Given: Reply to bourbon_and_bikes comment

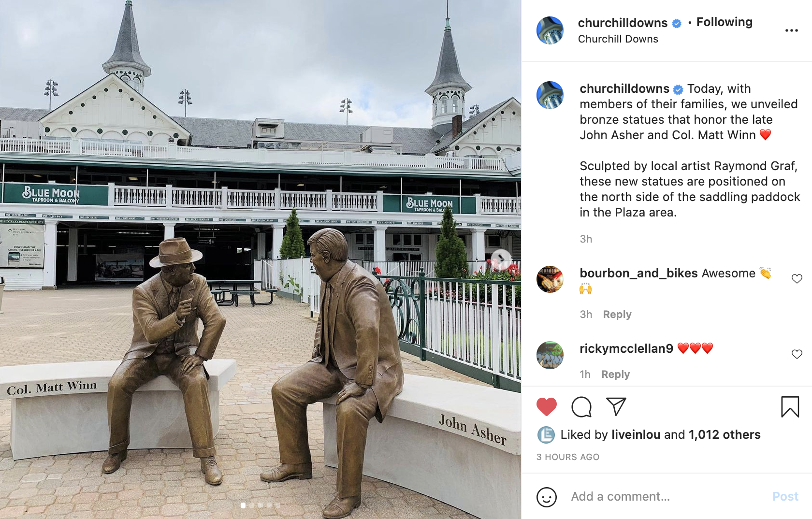Looking at the screenshot, I should 617,315.
